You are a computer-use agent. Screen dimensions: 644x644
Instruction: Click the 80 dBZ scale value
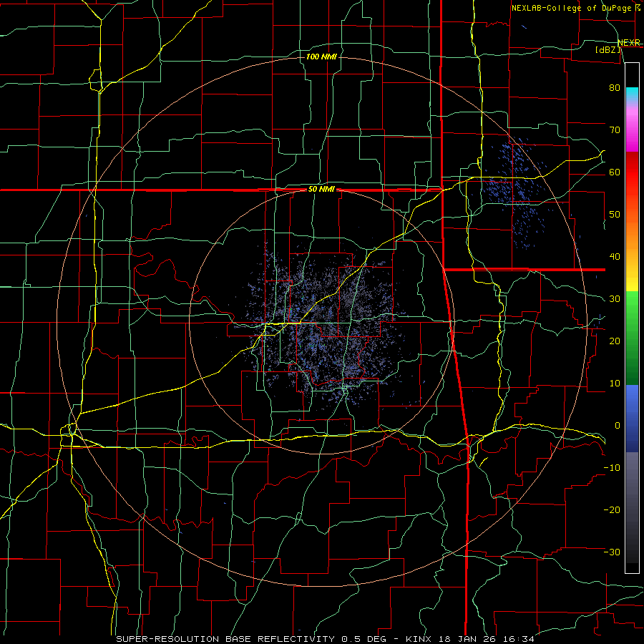[615, 87]
